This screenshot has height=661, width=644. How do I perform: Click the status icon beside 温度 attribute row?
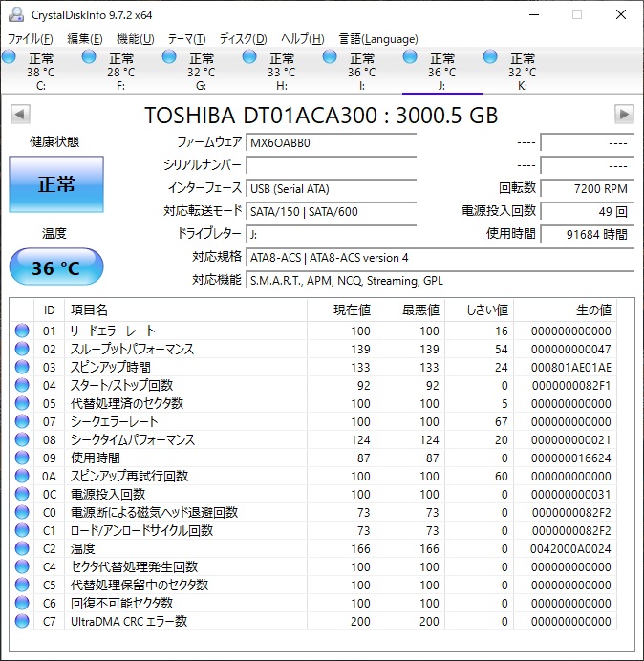[x=22, y=549]
